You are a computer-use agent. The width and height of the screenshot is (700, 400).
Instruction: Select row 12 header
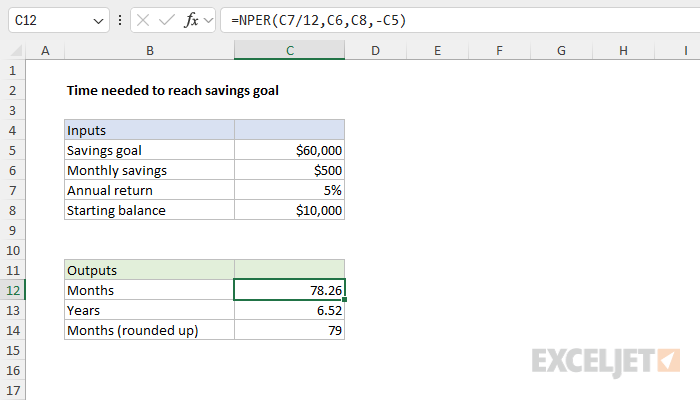[x=12, y=290]
